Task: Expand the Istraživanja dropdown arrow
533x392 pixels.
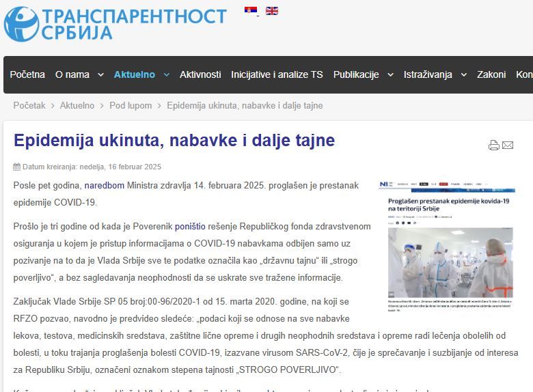Action: (x=464, y=74)
